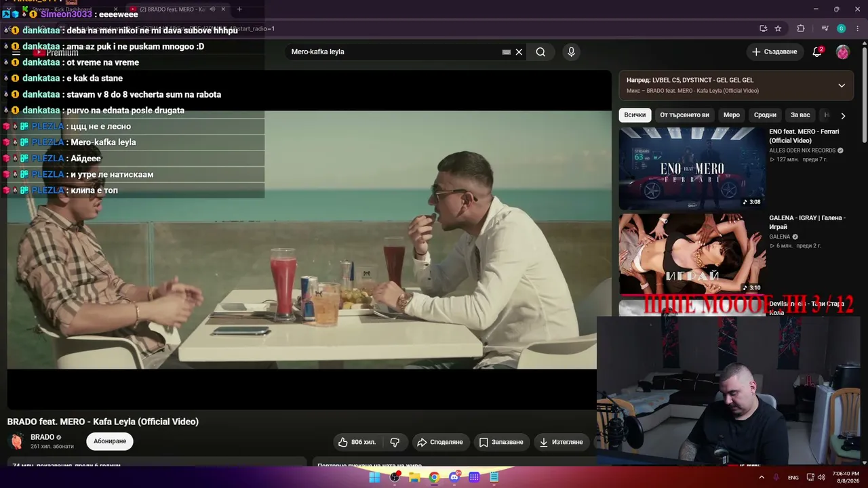Show hidden system tray icons
868x488 pixels.
tap(762, 477)
